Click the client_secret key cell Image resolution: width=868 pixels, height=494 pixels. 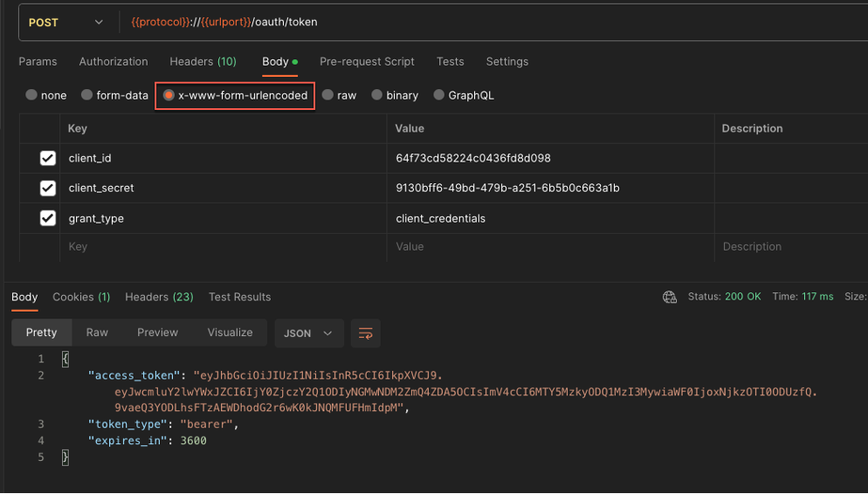coord(223,188)
